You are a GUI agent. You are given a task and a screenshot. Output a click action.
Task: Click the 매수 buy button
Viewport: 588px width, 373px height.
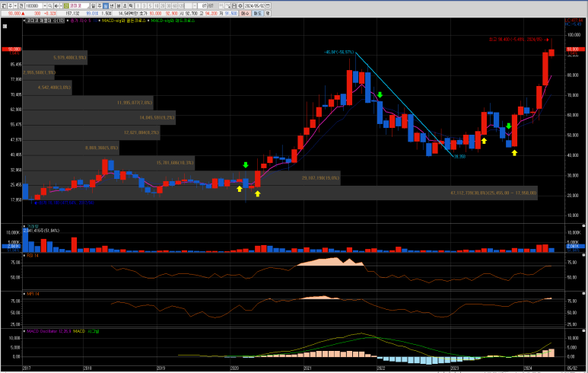(245, 14)
